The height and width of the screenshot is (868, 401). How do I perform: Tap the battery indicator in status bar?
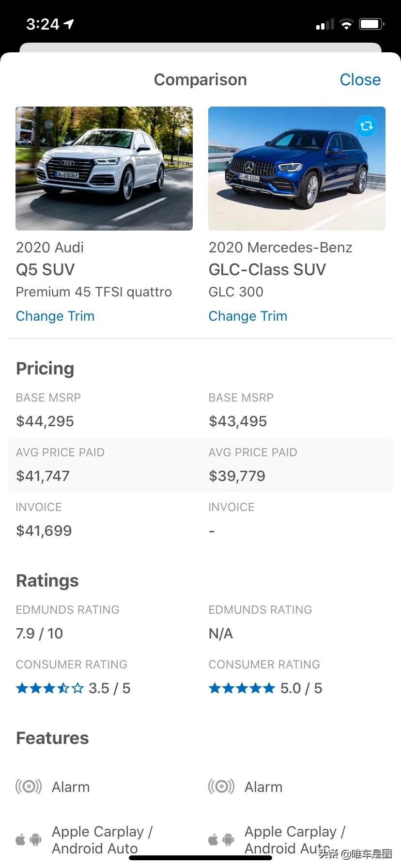pyautogui.click(x=371, y=24)
